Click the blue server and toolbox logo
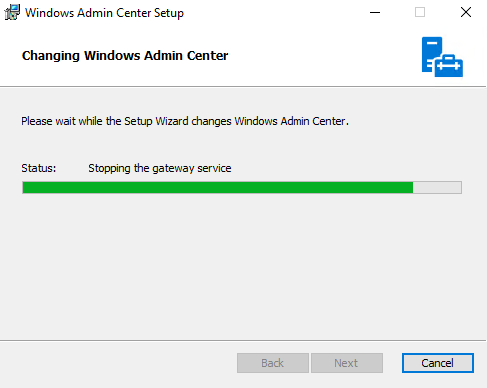This screenshot has height=388, width=487. pyautogui.click(x=442, y=57)
